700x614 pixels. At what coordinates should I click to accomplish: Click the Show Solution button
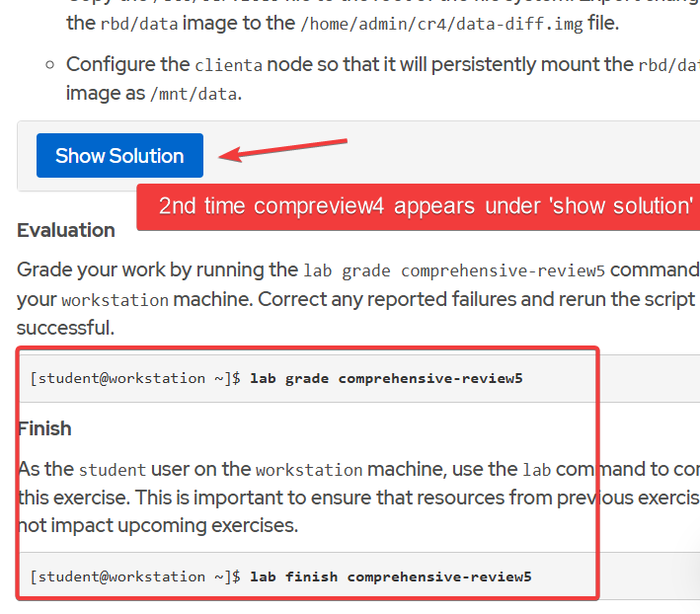click(x=119, y=156)
